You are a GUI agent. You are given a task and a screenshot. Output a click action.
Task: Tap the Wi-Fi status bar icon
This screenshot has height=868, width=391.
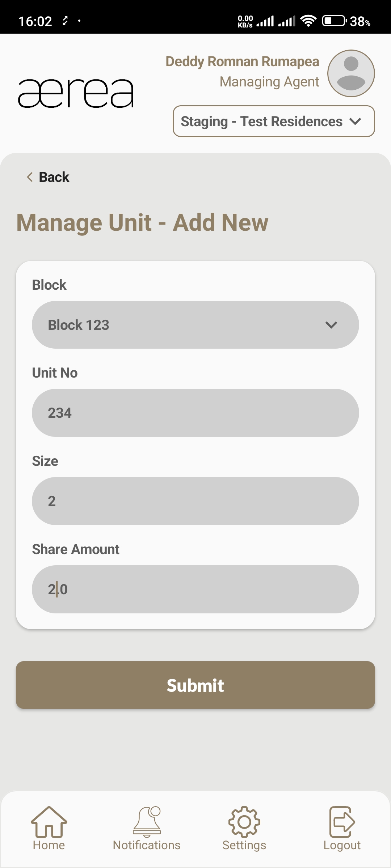(x=308, y=21)
